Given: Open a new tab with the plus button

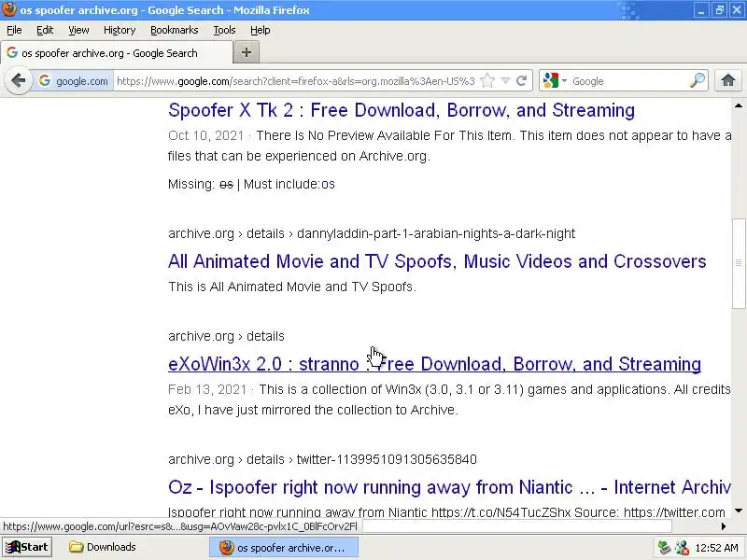Looking at the screenshot, I should (x=247, y=52).
